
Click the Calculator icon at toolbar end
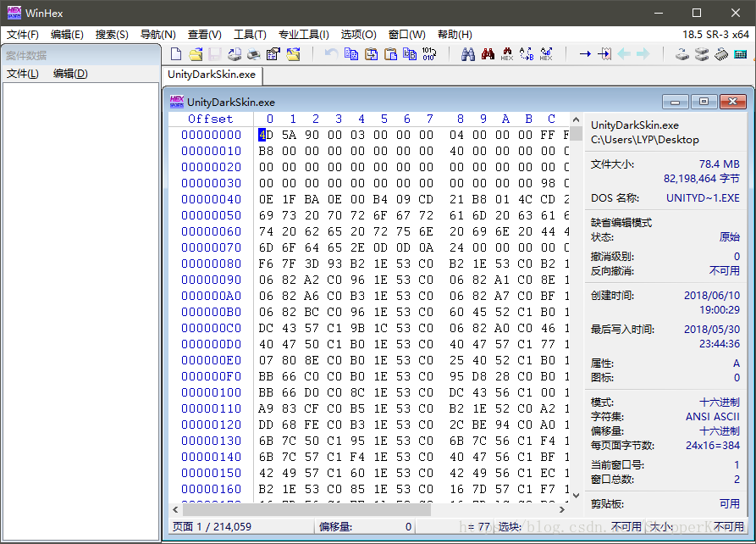741,54
